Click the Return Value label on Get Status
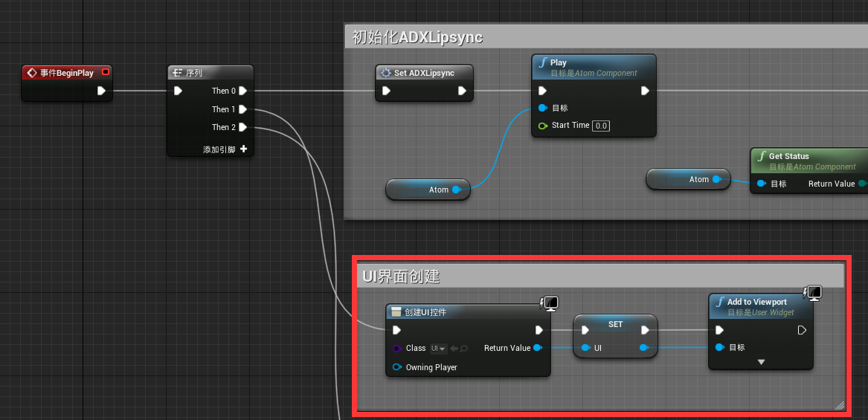 click(x=832, y=184)
